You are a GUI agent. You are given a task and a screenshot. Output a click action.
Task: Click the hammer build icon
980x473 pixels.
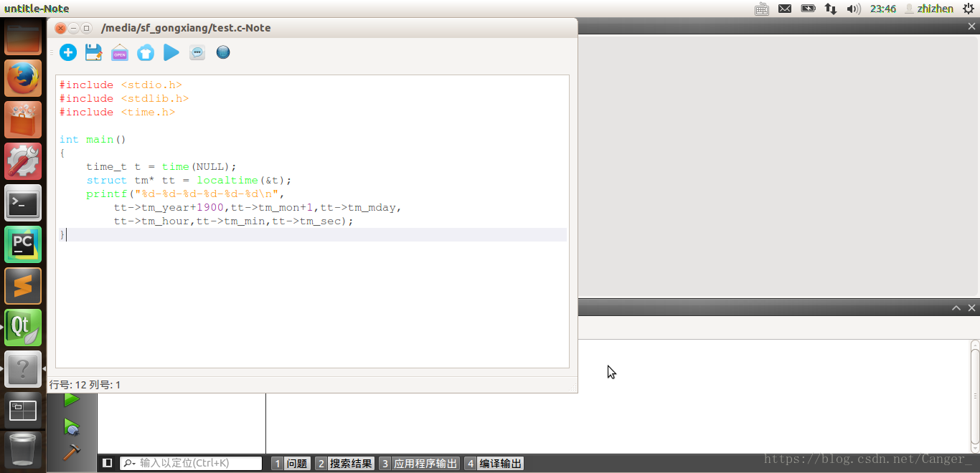coord(72,453)
